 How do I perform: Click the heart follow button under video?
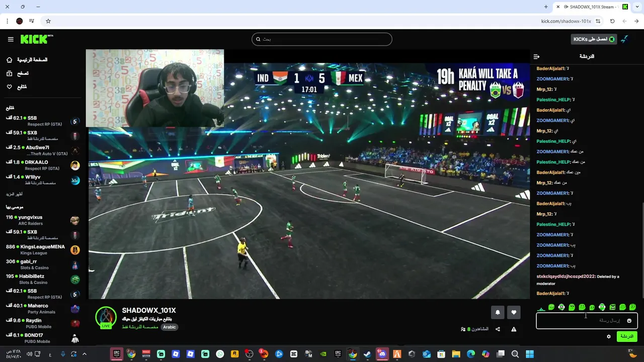(514, 312)
